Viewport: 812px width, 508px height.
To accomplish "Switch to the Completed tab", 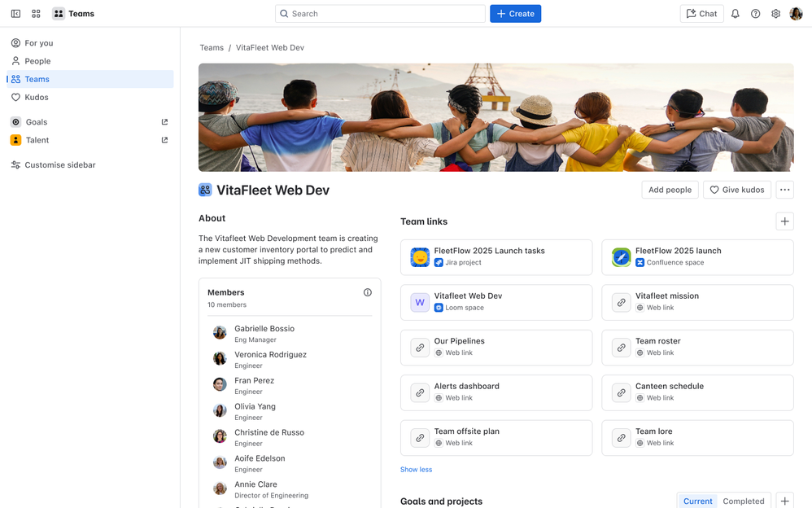I will pyautogui.click(x=743, y=501).
